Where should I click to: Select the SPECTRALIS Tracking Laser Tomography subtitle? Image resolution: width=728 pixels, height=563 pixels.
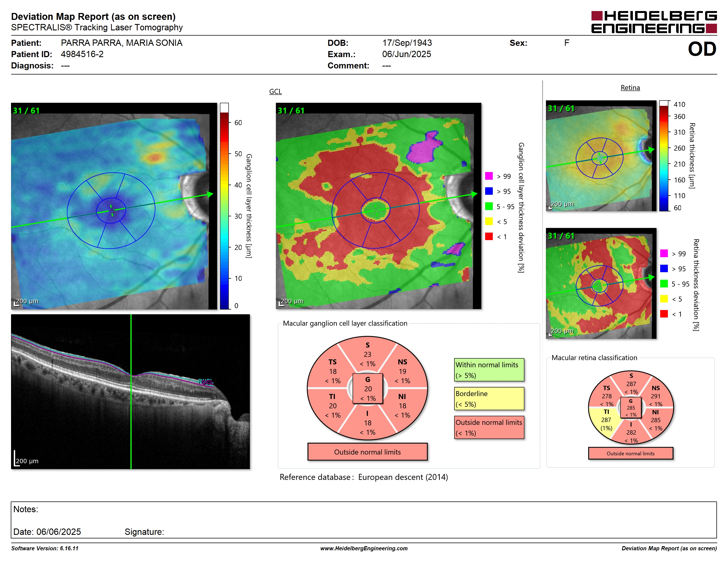point(97,27)
